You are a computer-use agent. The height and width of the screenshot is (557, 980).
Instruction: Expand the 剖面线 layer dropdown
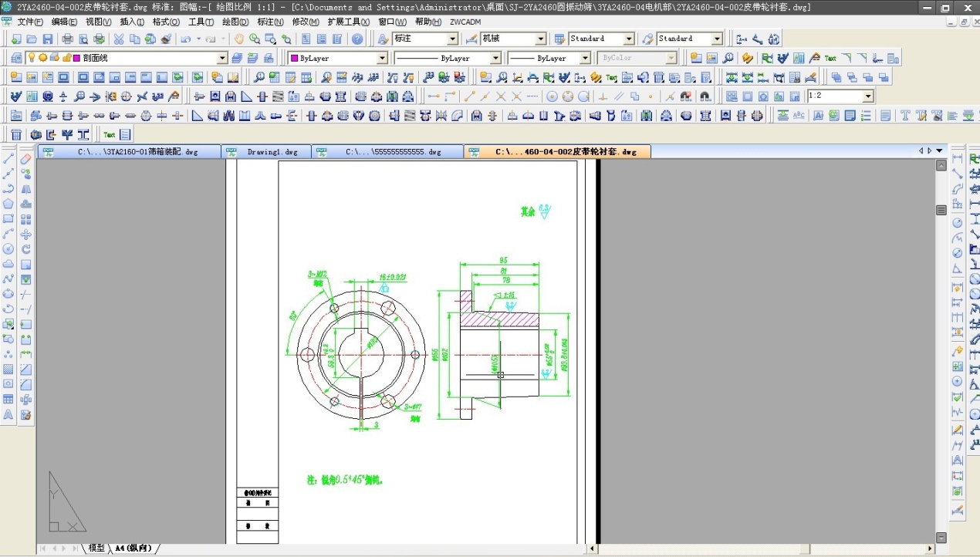(222, 58)
